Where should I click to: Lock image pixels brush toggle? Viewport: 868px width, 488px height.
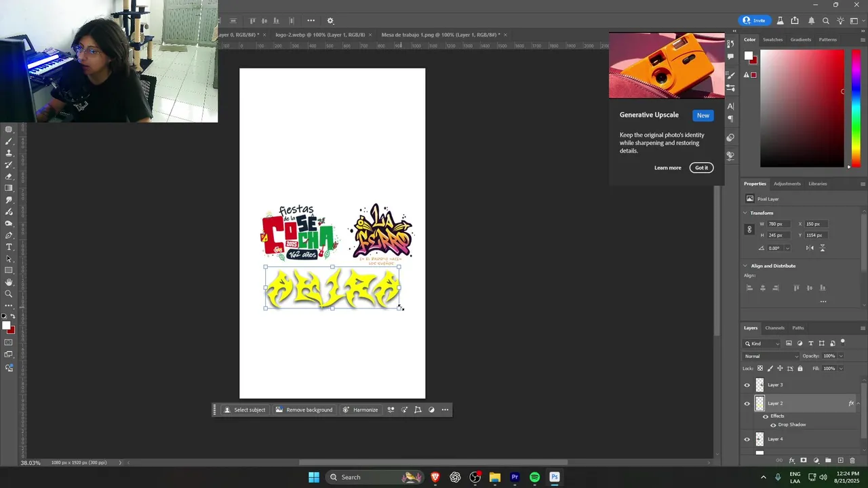(770, 369)
